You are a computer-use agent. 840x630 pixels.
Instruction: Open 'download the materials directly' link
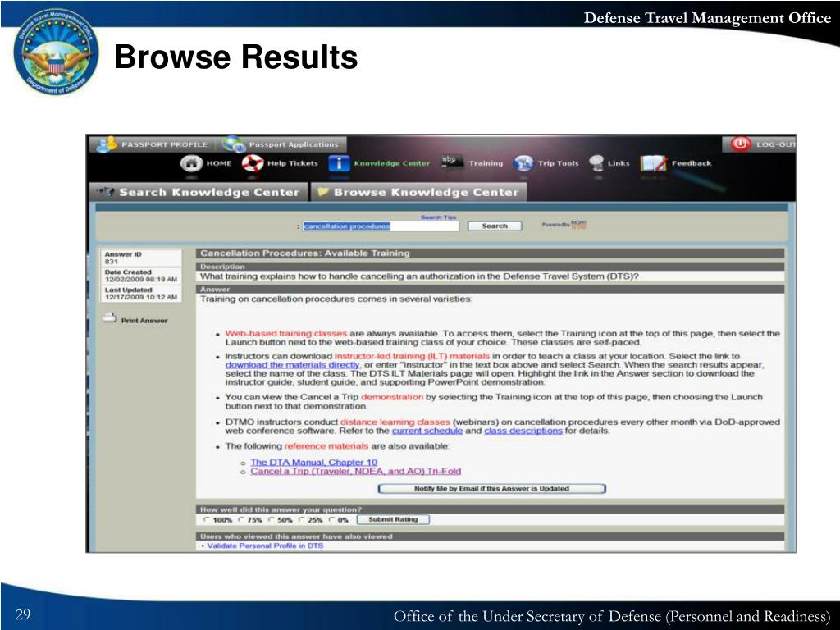293,365
